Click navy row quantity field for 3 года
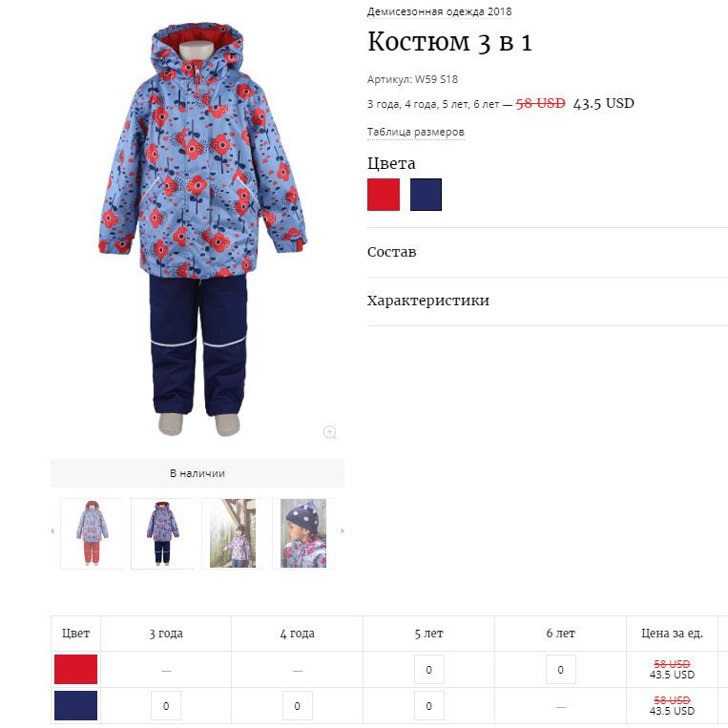 point(166,706)
